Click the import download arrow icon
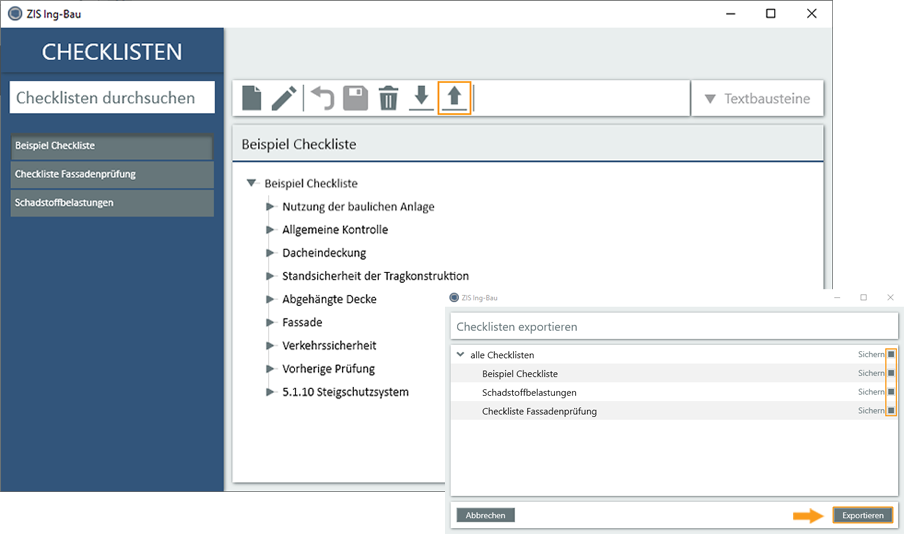The height and width of the screenshot is (534, 904). (422, 98)
